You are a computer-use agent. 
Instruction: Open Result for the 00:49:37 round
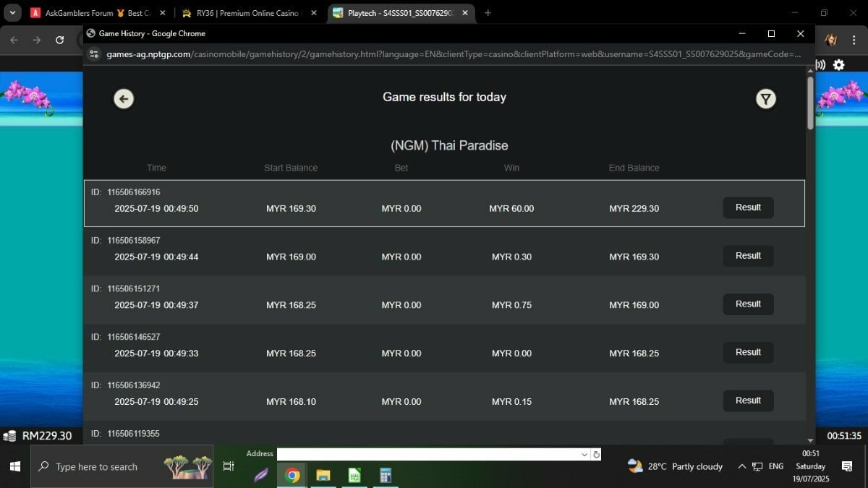point(748,304)
